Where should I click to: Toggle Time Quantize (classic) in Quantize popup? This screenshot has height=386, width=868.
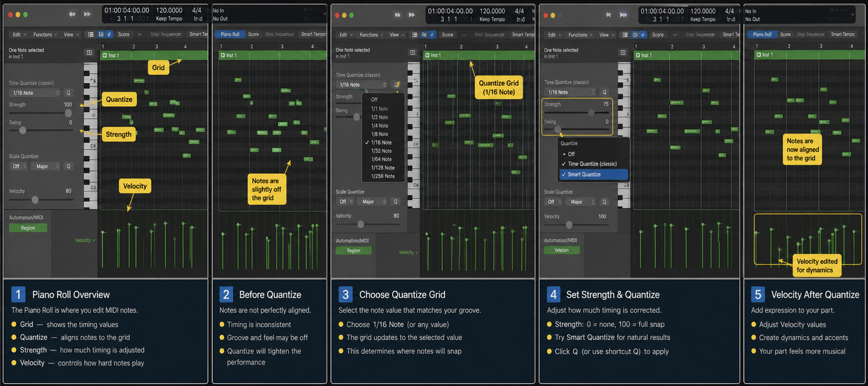(x=593, y=163)
